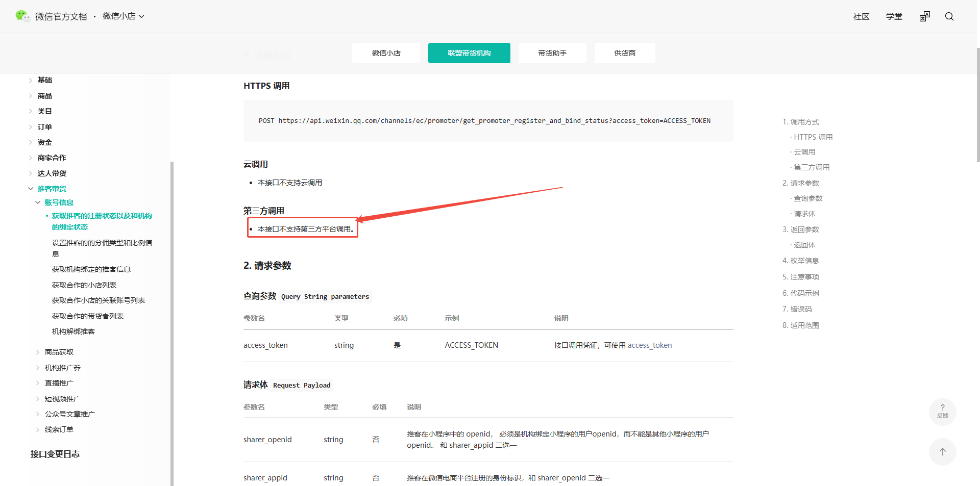980x486 pixels.
Task: Open 获取合作小店的关联账号列表 page
Action: tap(99, 300)
